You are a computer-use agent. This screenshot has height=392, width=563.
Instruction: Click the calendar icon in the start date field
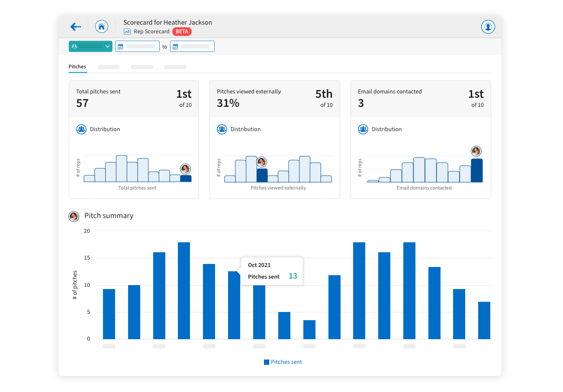coord(122,46)
